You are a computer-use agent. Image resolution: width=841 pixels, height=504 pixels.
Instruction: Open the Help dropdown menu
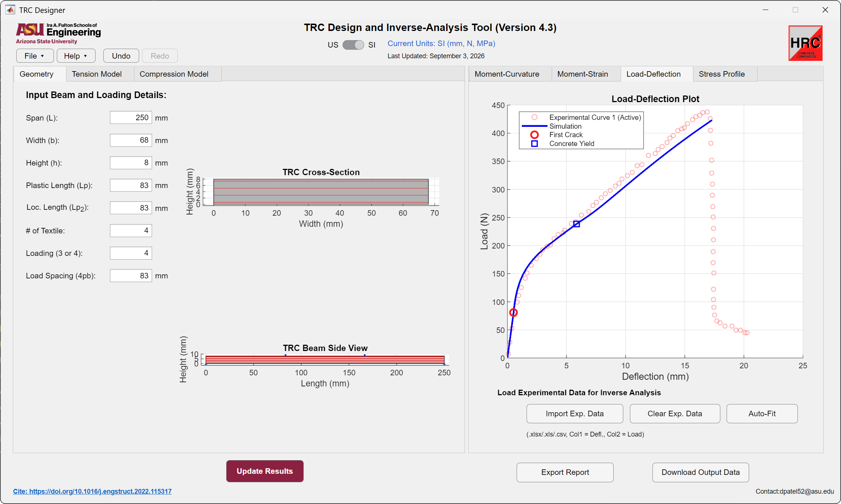(76, 56)
